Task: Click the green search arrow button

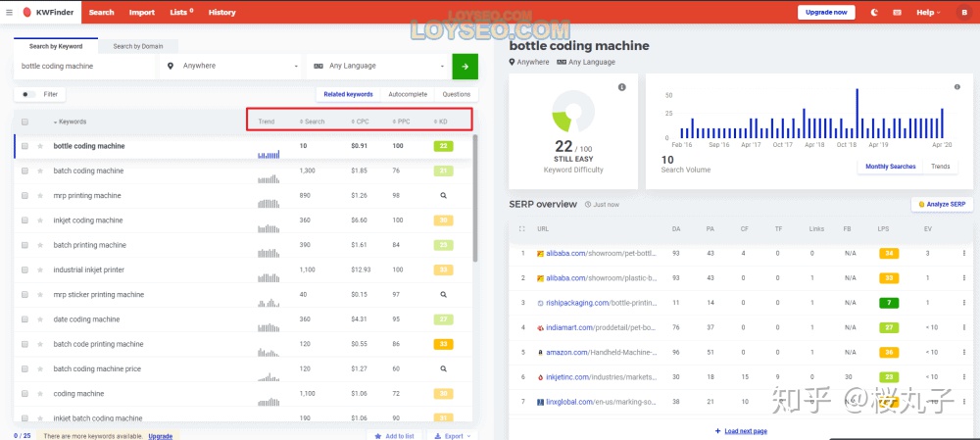Action: [x=465, y=67]
